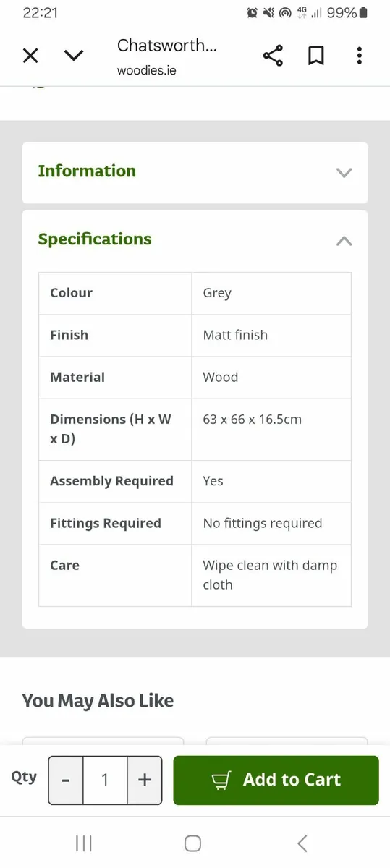Tap the Chatsworth page title

[x=167, y=46]
